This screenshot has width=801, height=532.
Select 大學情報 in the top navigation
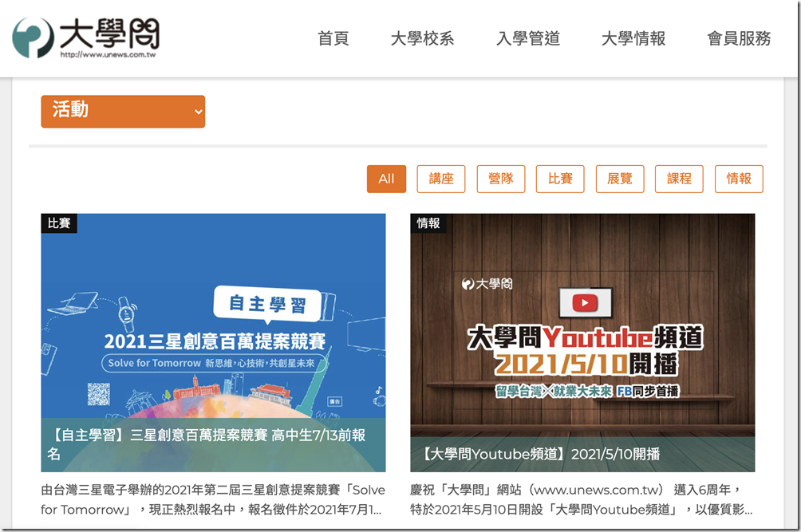tap(633, 38)
